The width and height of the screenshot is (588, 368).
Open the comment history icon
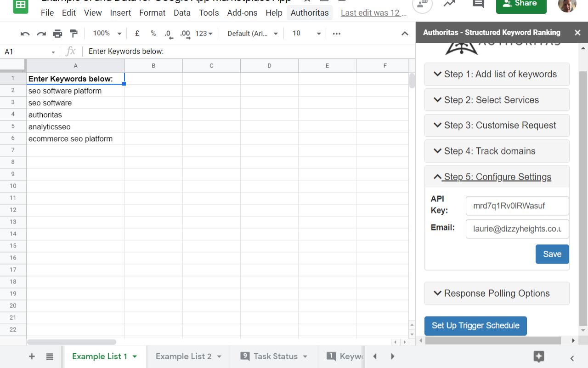(x=478, y=4)
